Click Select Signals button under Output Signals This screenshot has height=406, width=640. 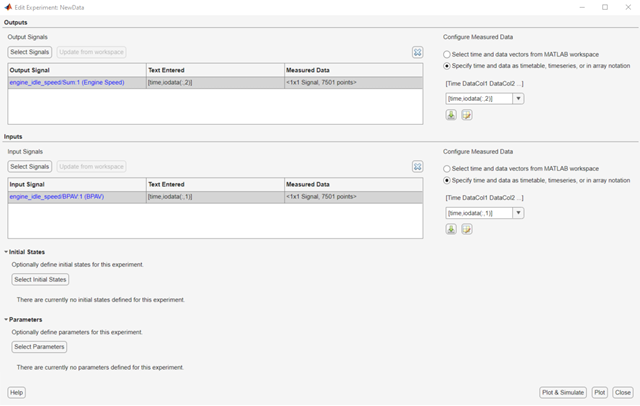coord(29,52)
